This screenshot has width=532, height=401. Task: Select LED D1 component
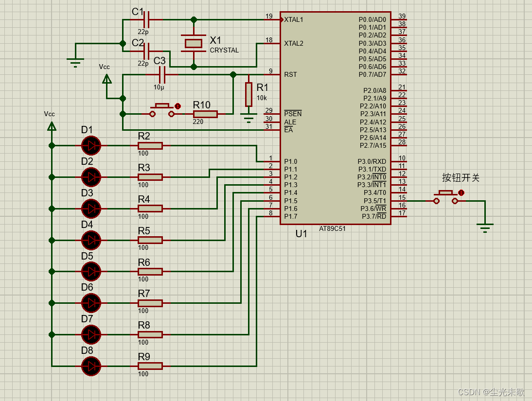[91, 145]
